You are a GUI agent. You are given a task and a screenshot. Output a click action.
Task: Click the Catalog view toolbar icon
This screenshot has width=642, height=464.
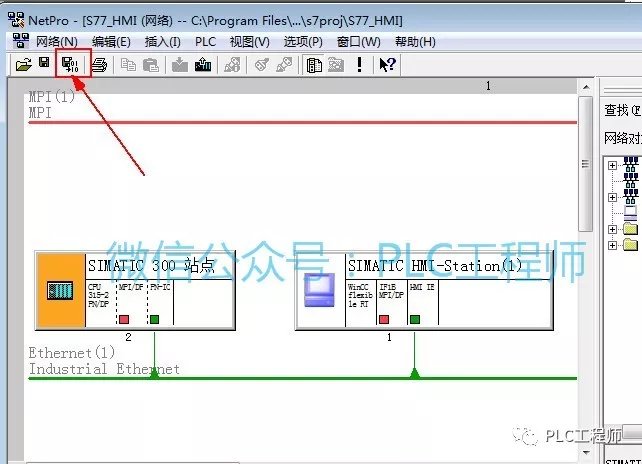click(314, 64)
